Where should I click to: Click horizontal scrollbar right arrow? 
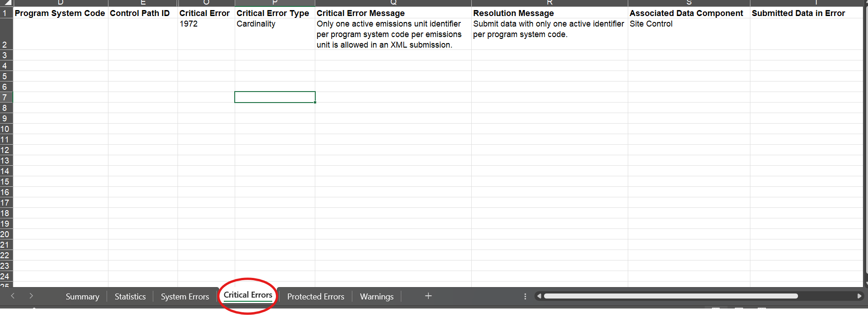[x=859, y=296]
